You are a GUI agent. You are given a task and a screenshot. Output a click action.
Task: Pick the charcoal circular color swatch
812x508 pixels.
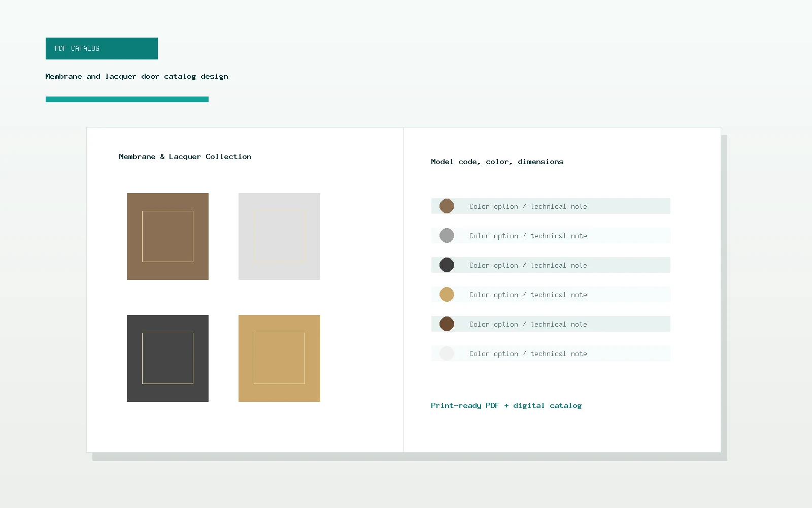point(447,265)
